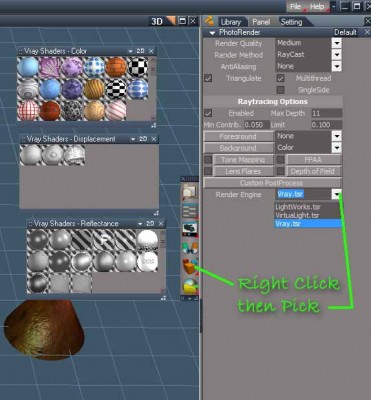
Task: Click the Custom PostProcess button
Action: point(272,183)
